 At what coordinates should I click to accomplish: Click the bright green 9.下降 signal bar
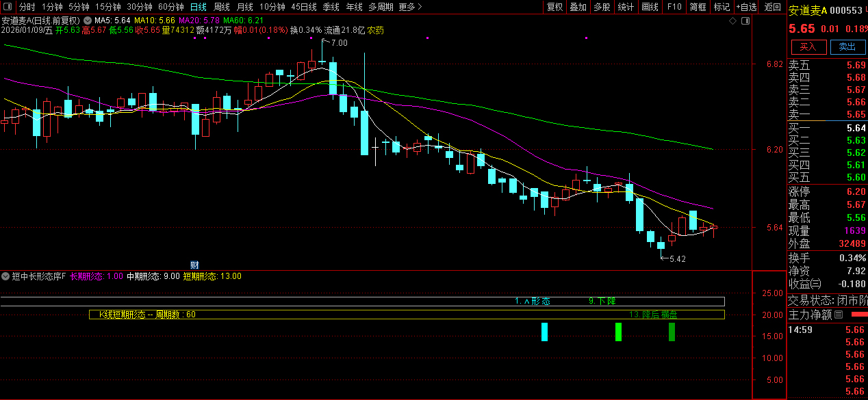618,332
